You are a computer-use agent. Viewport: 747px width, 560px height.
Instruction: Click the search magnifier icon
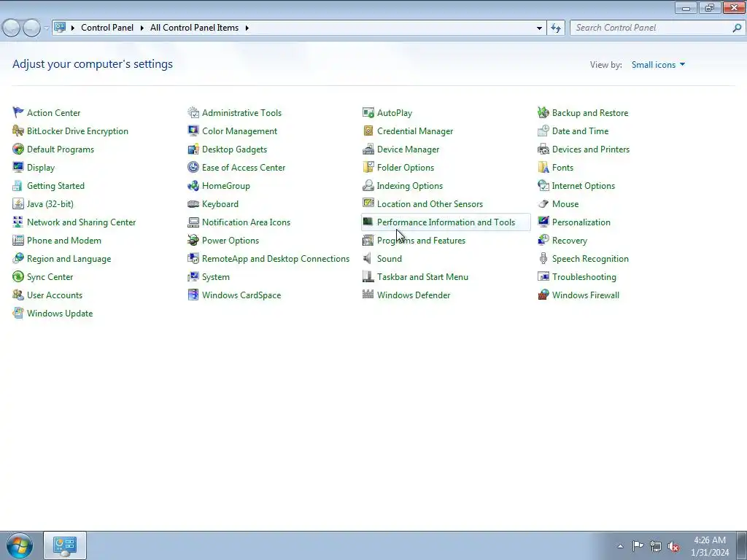click(737, 28)
